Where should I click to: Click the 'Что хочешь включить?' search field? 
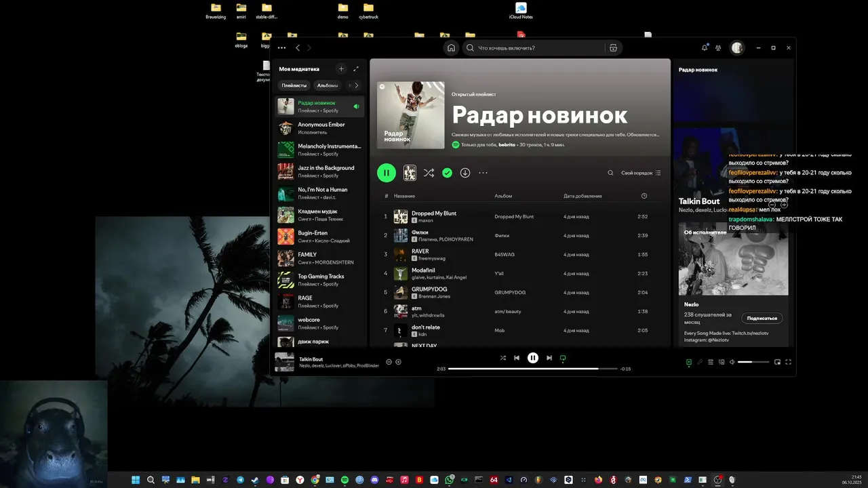click(x=534, y=48)
